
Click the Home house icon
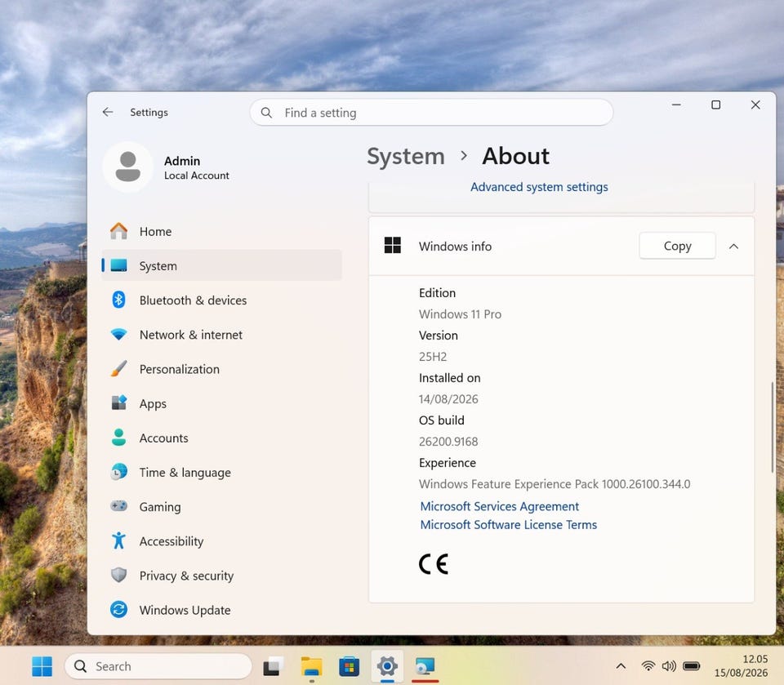[118, 231]
